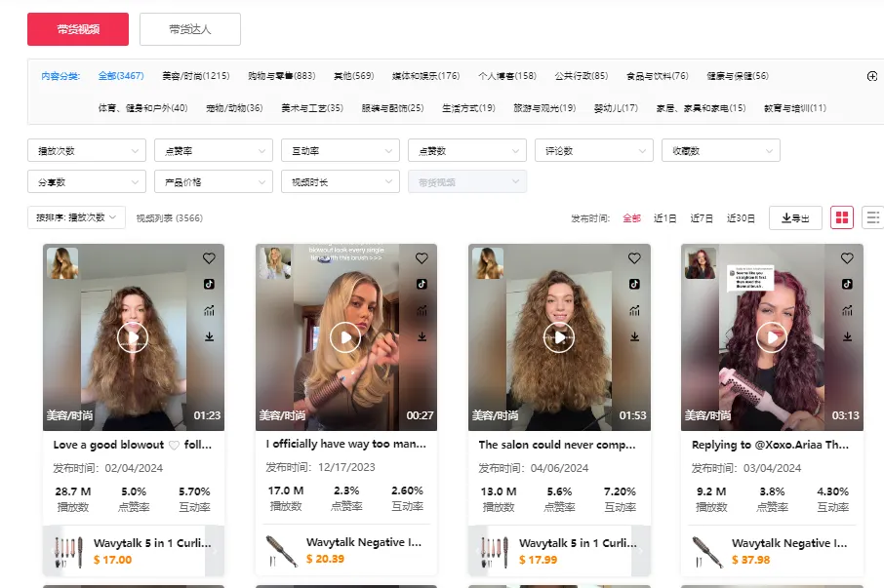Download the I officially have way too many video
This screenshot has height=588, width=884.
422,336
